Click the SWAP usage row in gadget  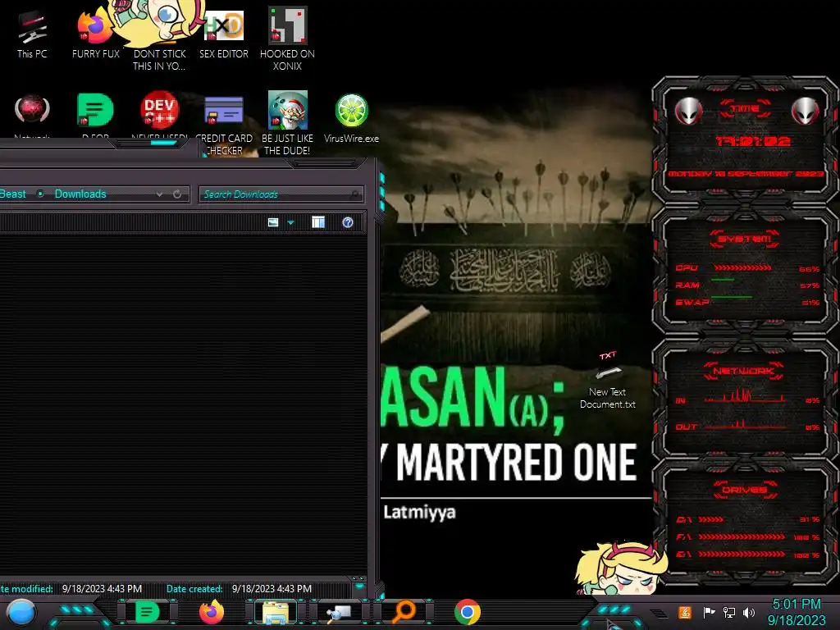click(x=747, y=302)
